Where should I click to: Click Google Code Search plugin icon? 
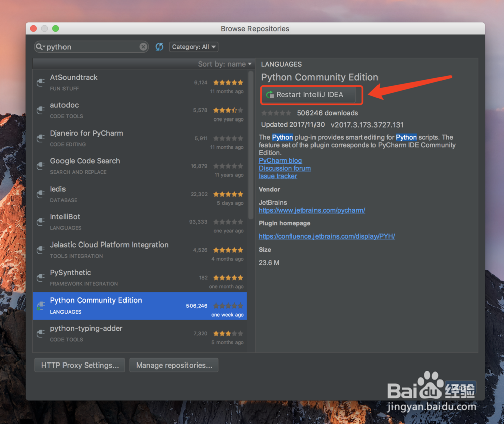tap(41, 166)
